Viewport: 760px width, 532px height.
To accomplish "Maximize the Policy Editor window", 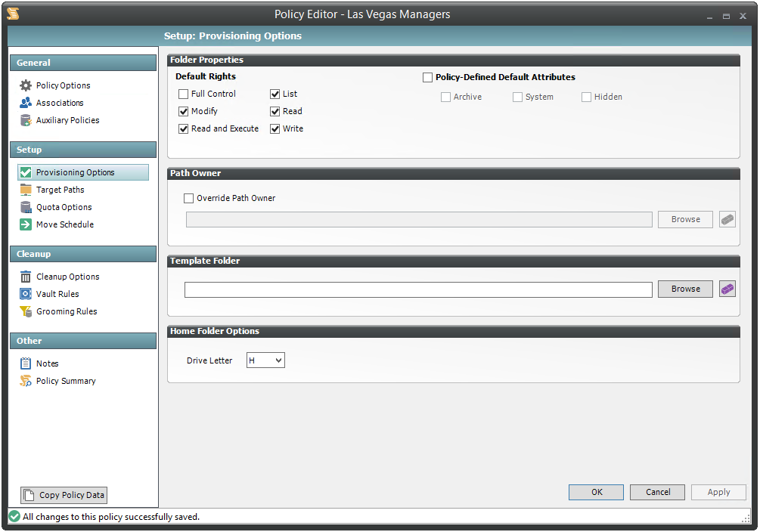I will pos(726,16).
